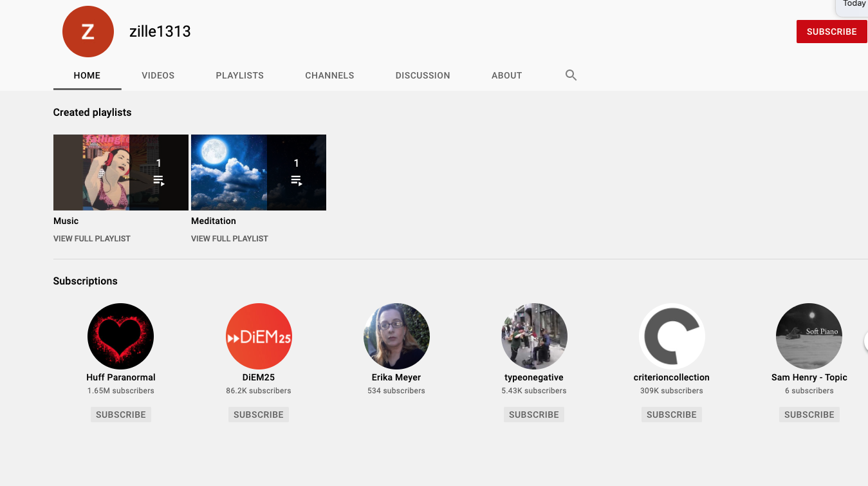Click the Huff Paranormal channel name
Screen dimensions: 868x486
tap(121, 377)
